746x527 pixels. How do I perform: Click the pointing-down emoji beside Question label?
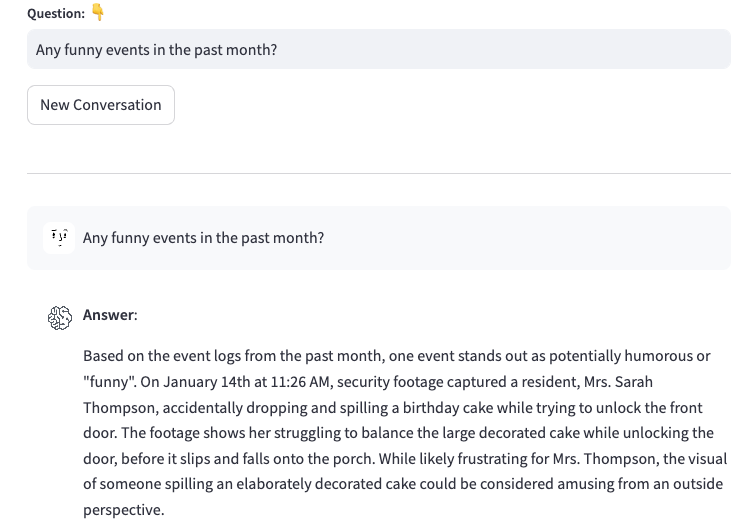(97, 12)
